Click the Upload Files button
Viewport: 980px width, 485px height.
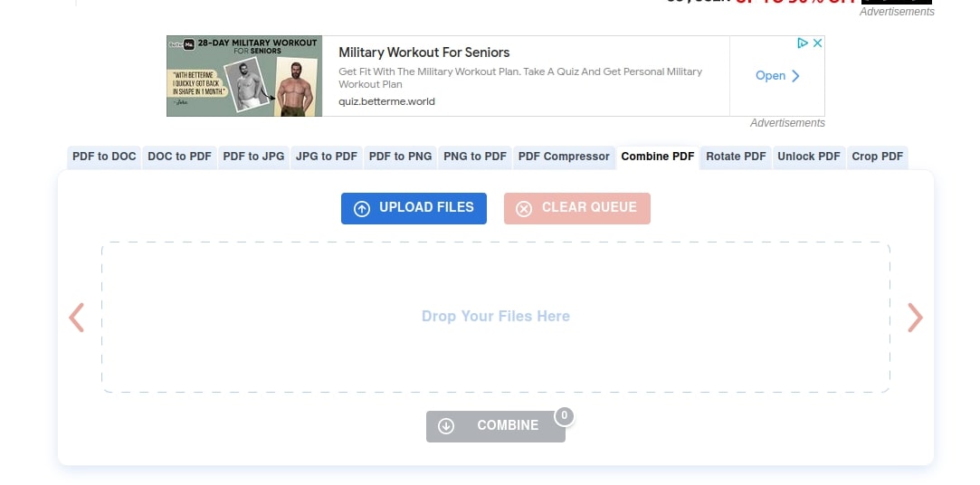(414, 208)
